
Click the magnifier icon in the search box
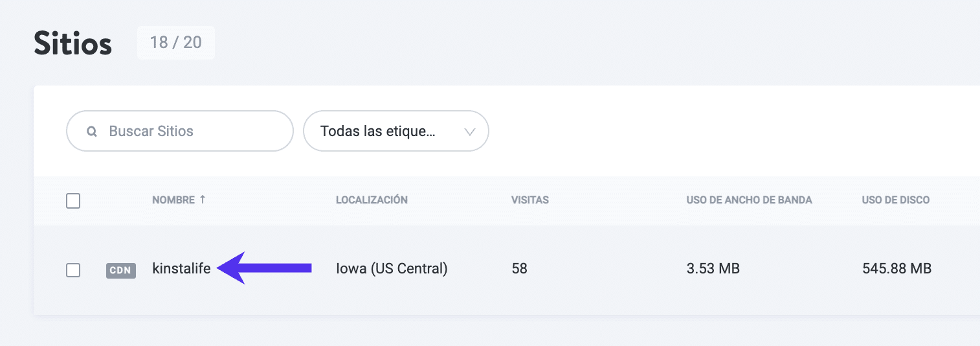[92, 132]
